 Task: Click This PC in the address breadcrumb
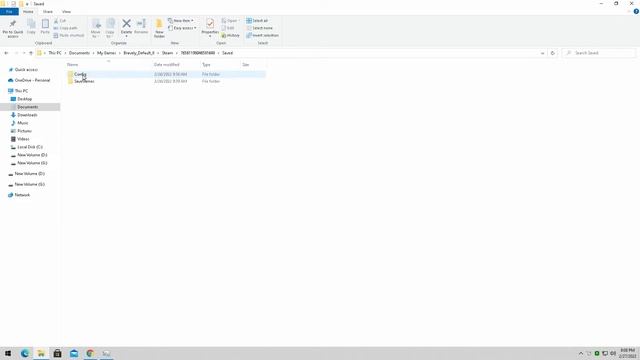(x=55, y=53)
